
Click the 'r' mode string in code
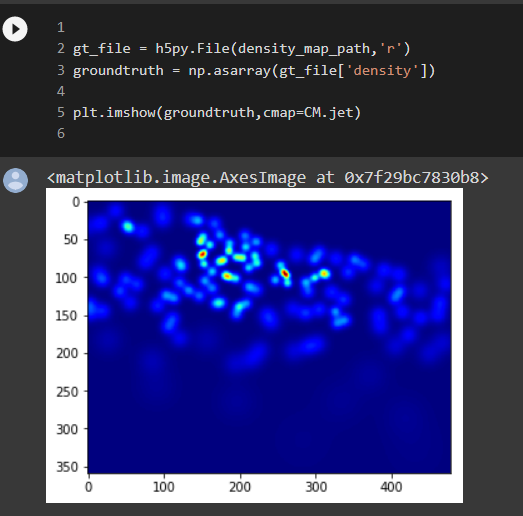pyautogui.click(x=390, y=49)
